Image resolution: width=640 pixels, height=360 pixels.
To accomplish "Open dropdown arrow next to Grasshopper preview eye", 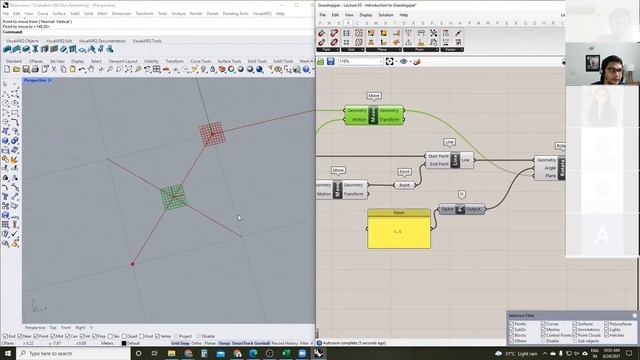I will coord(410,62).
